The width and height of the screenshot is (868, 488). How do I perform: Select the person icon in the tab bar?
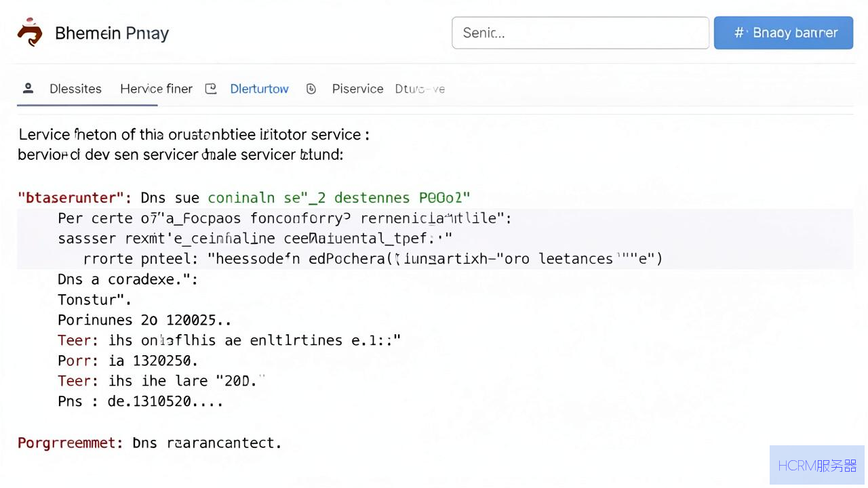28,88
